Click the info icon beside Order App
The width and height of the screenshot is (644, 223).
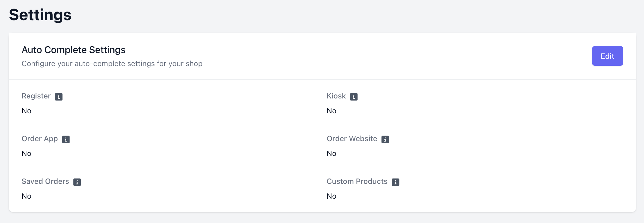point(66,139)
